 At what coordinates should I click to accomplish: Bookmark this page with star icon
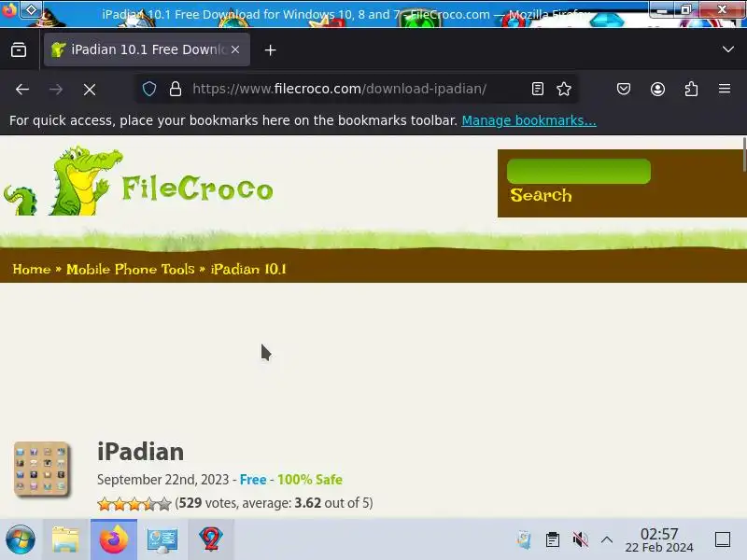coord(564,89)
